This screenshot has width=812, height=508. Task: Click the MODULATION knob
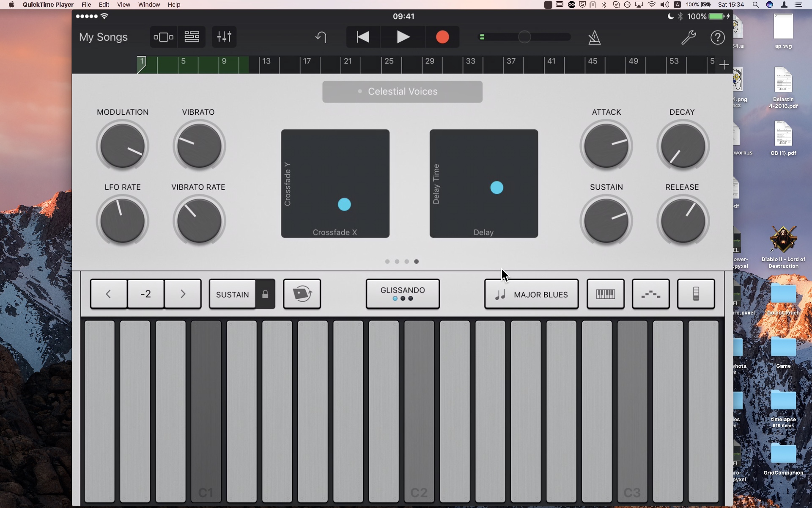[123, 146]
